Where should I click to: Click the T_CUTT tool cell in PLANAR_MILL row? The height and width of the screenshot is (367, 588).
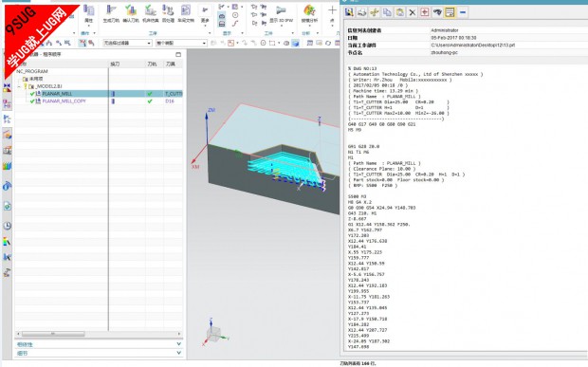[x=174, y=94]
